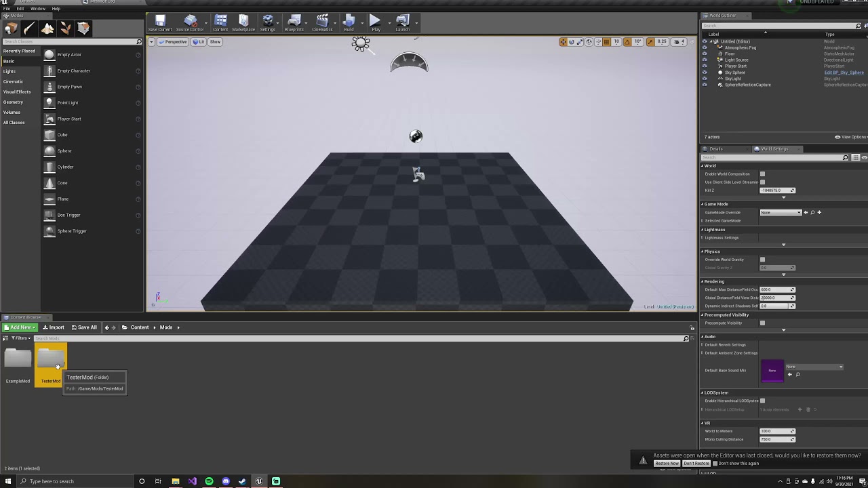868x488 pixels.
Task: Expand the Selected GameMode section
Action: pos(703,221)
